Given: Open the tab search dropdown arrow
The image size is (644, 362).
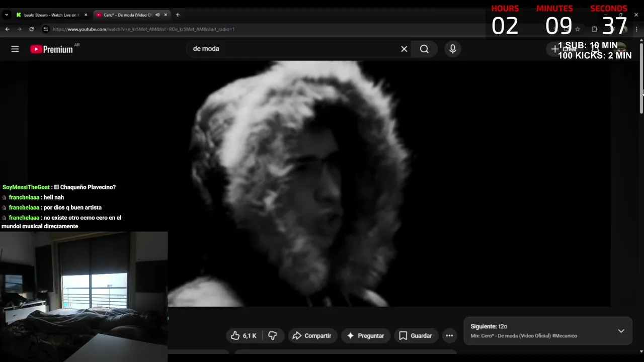Looking at the screenshot, I should click(7, 15).
